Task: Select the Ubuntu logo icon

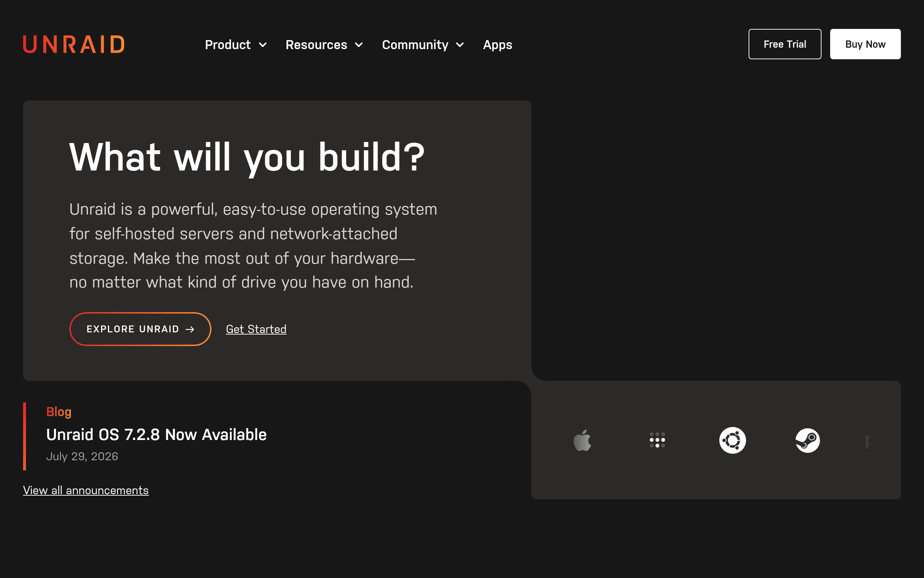Action: (x=732, y=440)
